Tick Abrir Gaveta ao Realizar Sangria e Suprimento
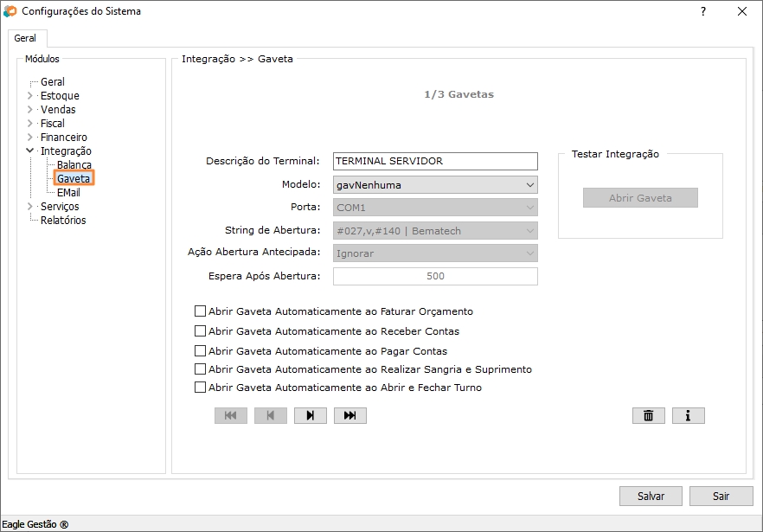 [x=201, y=369]
